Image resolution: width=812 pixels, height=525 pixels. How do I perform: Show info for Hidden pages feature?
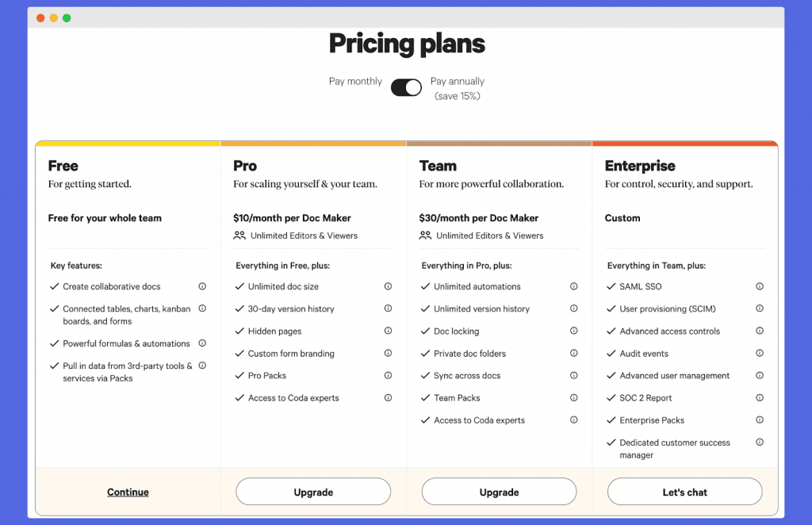tap(388, 331)
